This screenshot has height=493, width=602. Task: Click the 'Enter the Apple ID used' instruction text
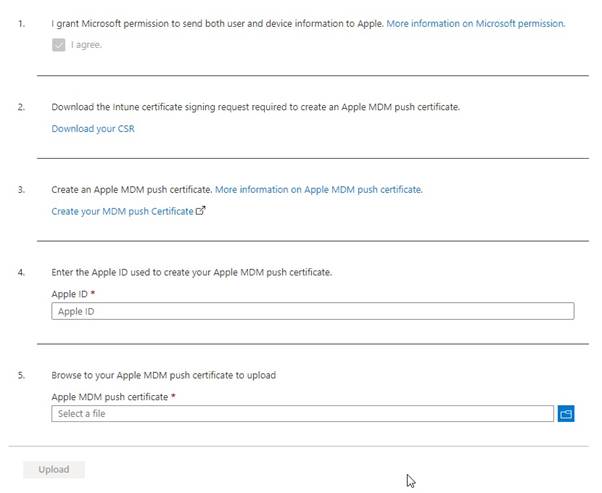coord(191,272)
